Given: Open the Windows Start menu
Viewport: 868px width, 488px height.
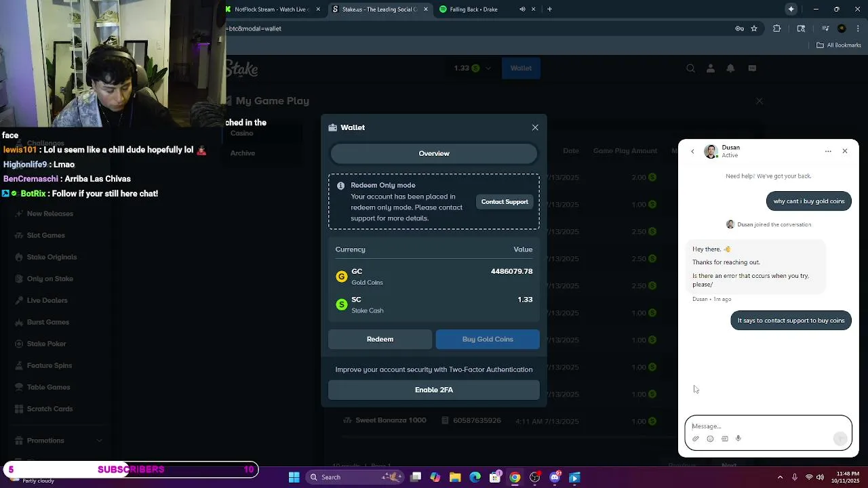Looking at the screenshot, I should coord(294,477).
